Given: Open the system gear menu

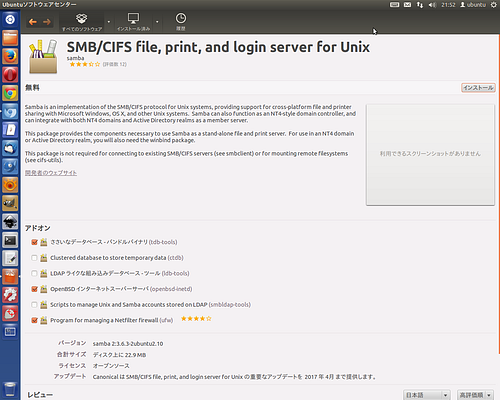Looking at the screenshot, I should [x=494, y=5].
